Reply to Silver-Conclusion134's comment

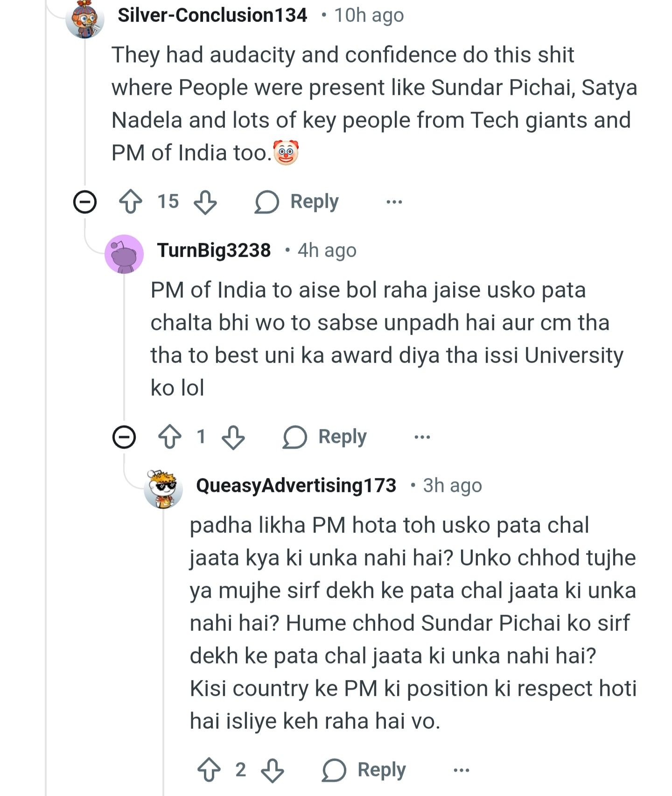pos(297,202)
